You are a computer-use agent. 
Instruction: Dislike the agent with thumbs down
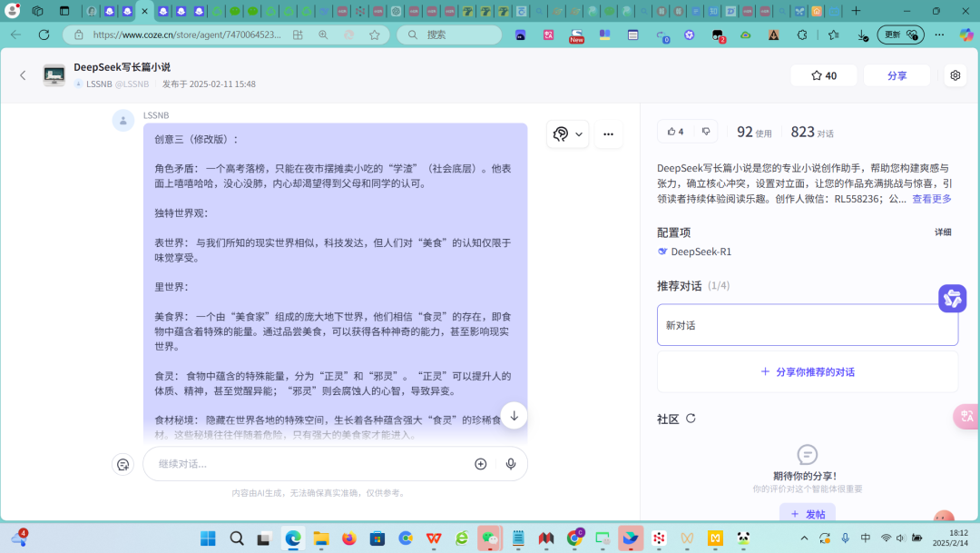[706, 132]
